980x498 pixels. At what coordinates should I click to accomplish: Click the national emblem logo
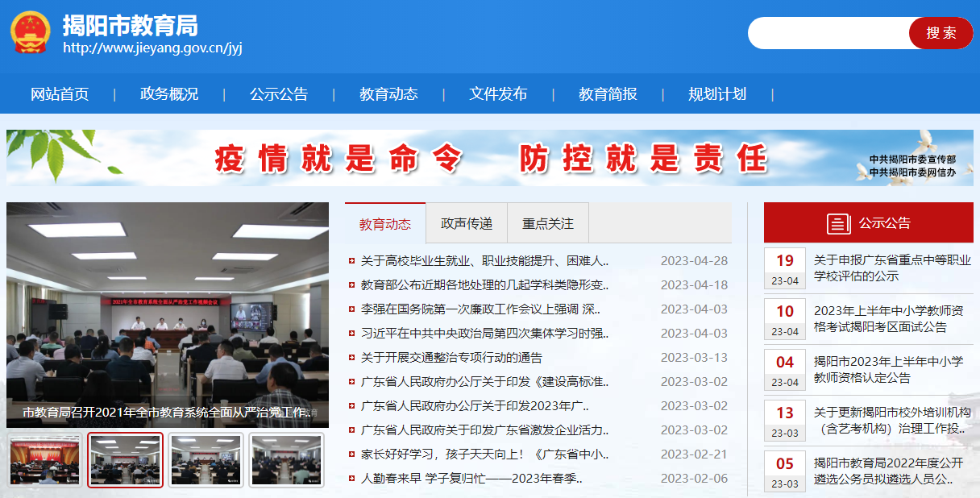[30, 33]
